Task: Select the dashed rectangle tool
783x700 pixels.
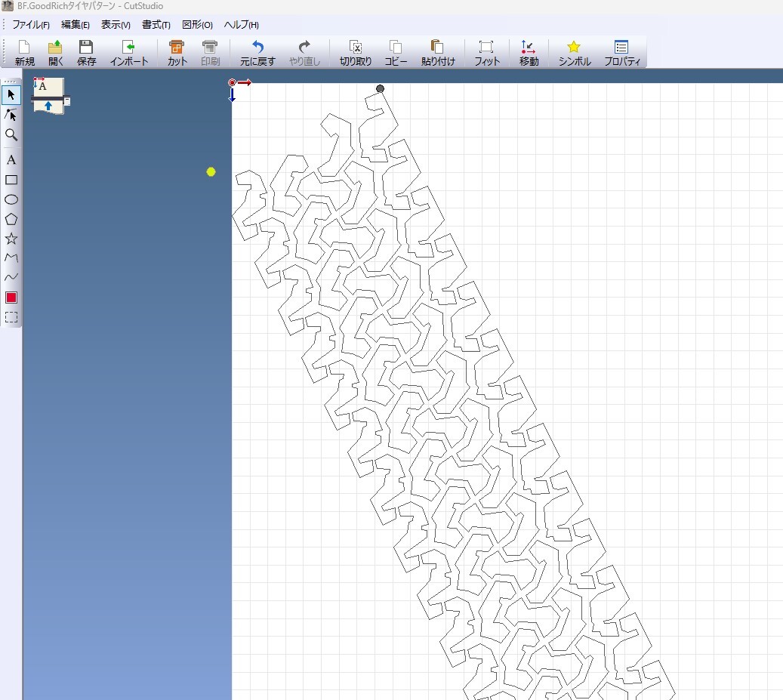Action: pos(11,317)
